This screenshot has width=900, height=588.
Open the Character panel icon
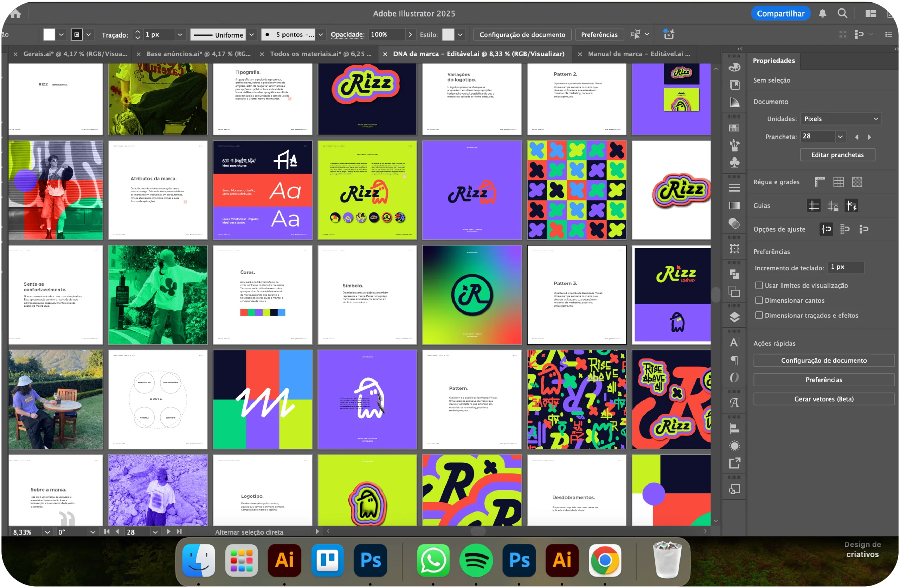(x=734, y=343)
